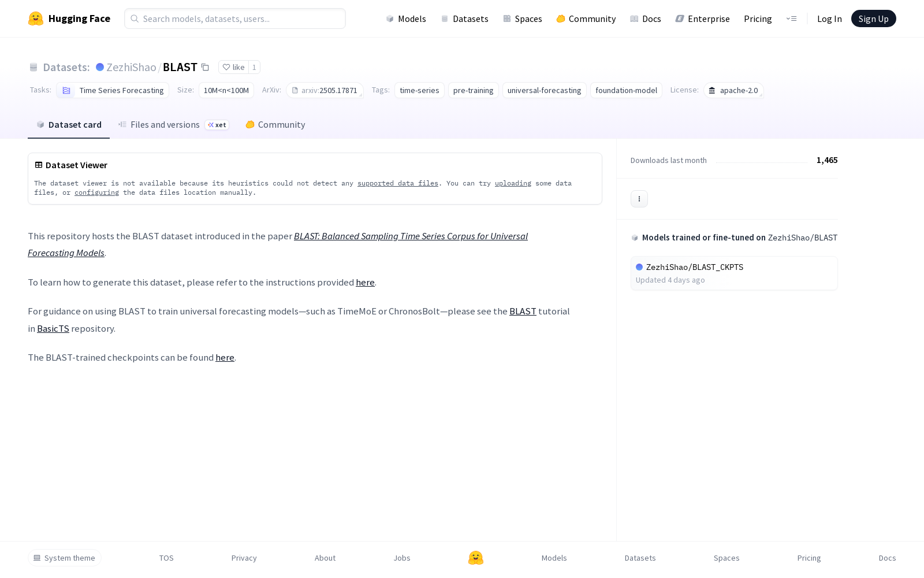Focus the Search models, datasets, users field

tap(235, 18)
